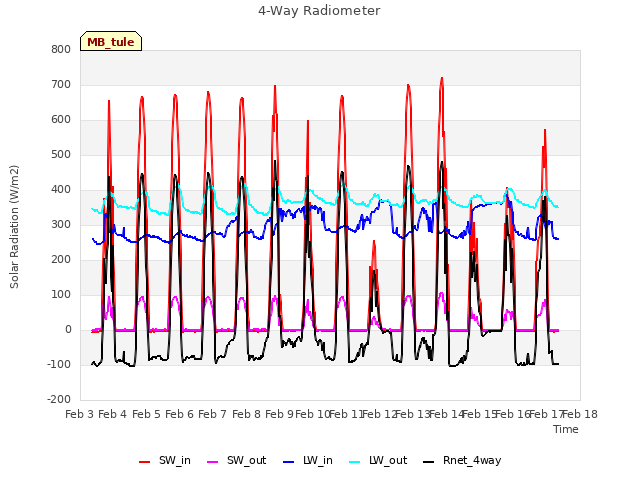Click the SW_in red legend swatch
The image size is (640, 480).
[x=144, y=462]
